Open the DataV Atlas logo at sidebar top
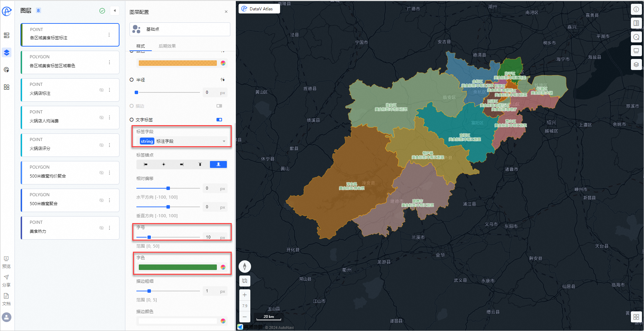Viewport: 644px width, 331px height. click(7, 11)
